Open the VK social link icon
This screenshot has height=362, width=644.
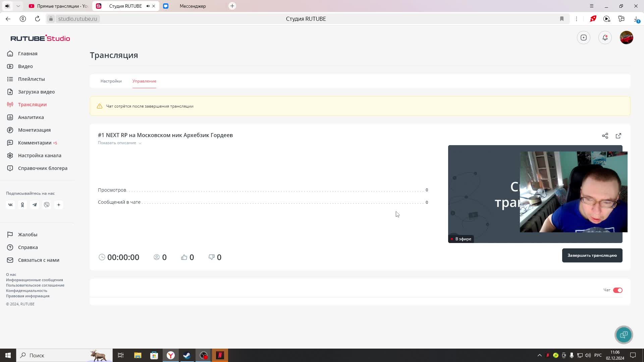10,205
